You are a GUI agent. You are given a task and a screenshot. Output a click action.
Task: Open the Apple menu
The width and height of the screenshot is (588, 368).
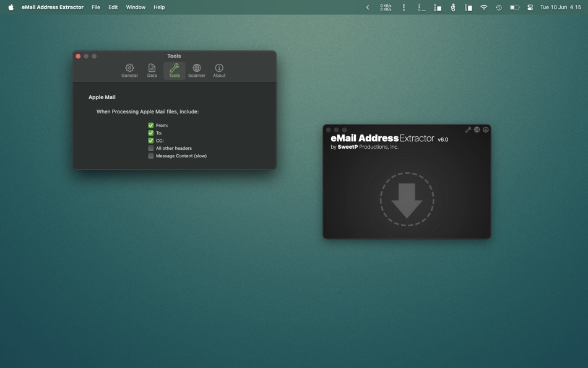point(11,7)
